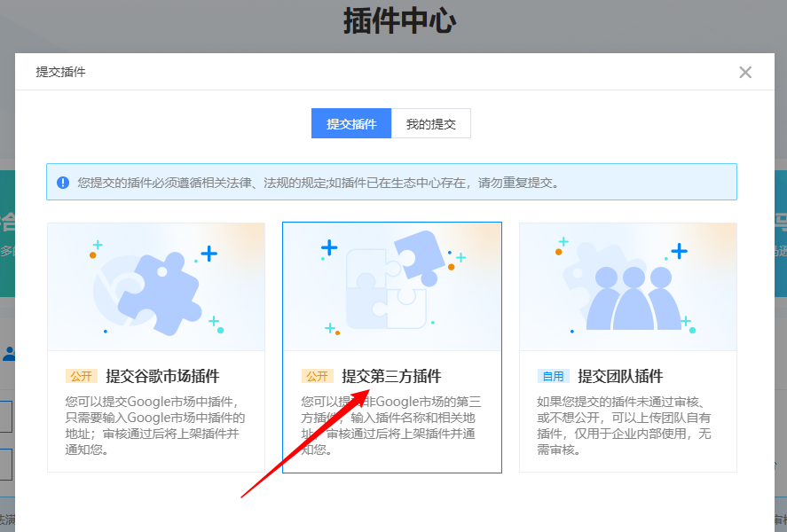This screenshot has height=532, width=787.
Task: Click the 公开 badge beside 提交谷歌市场插件
Action: 81,376
